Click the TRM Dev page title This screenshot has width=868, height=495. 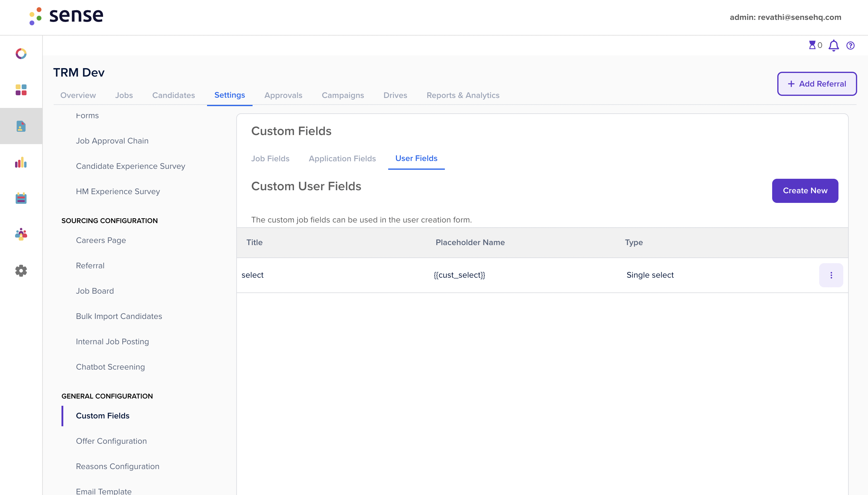click(79, 72)
